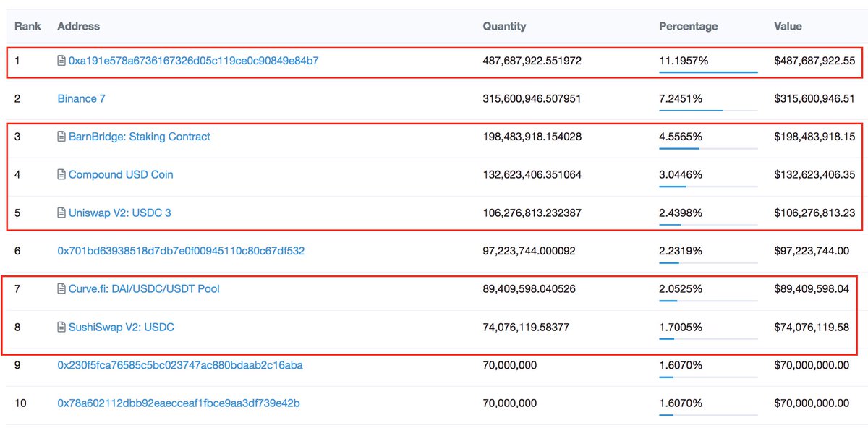The width and height of the screenshot is (868, 428).
Task: Click contract icon beside 0xa191e578 address
Action: (x=61, y=61)
